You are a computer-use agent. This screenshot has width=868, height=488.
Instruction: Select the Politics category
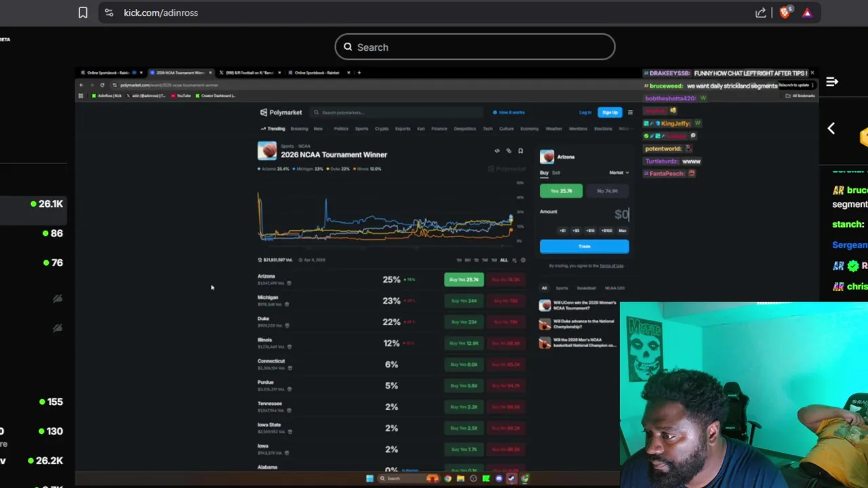(x=341, y=129)
